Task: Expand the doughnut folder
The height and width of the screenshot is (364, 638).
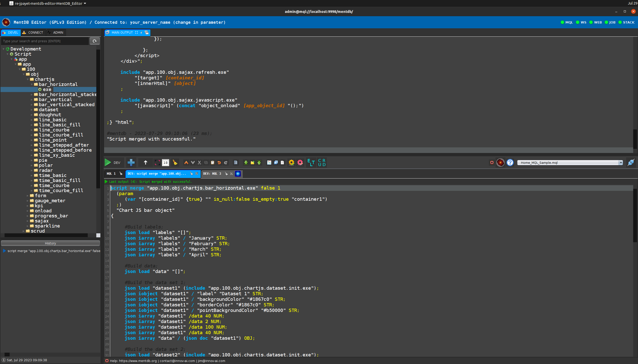Action: 32,115
